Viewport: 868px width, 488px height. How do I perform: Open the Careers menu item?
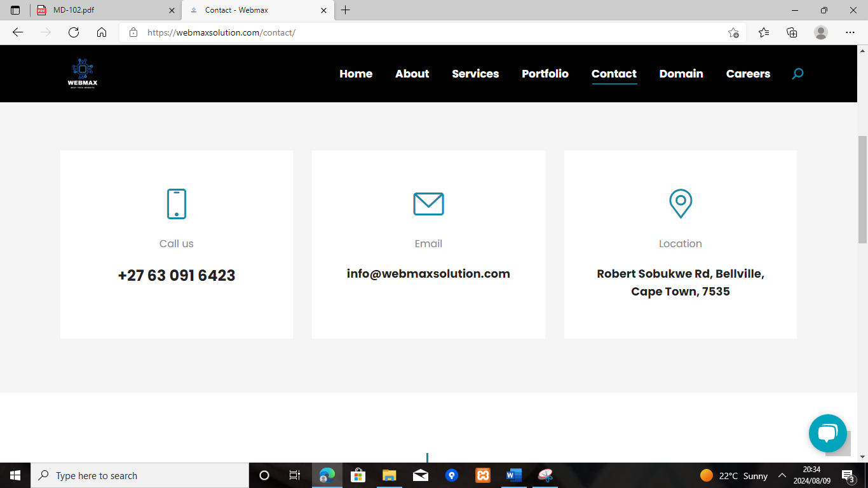click(748, 74)
